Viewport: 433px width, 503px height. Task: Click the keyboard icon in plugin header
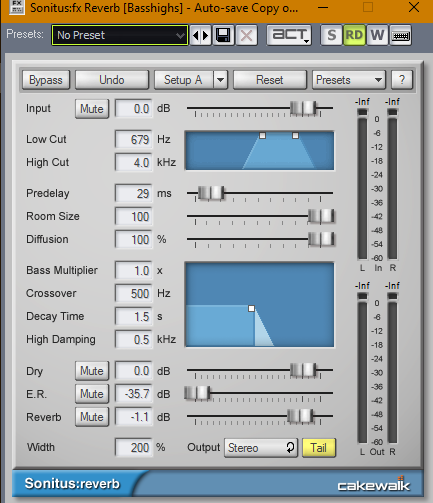click(x=401, y=35)
